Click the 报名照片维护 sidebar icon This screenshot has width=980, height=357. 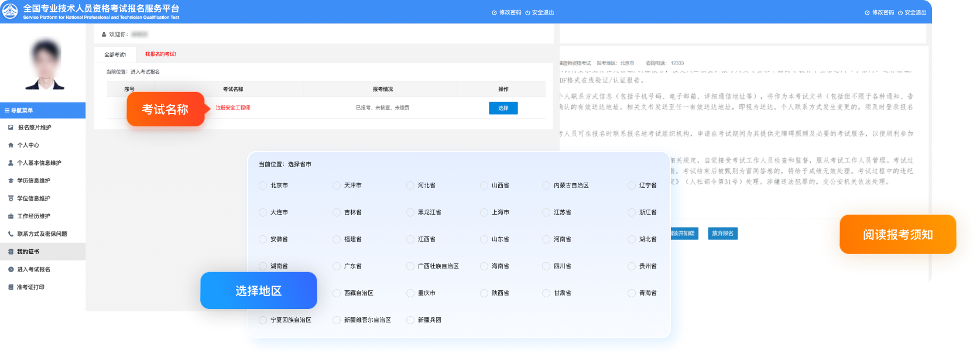(x=11, y=128)
